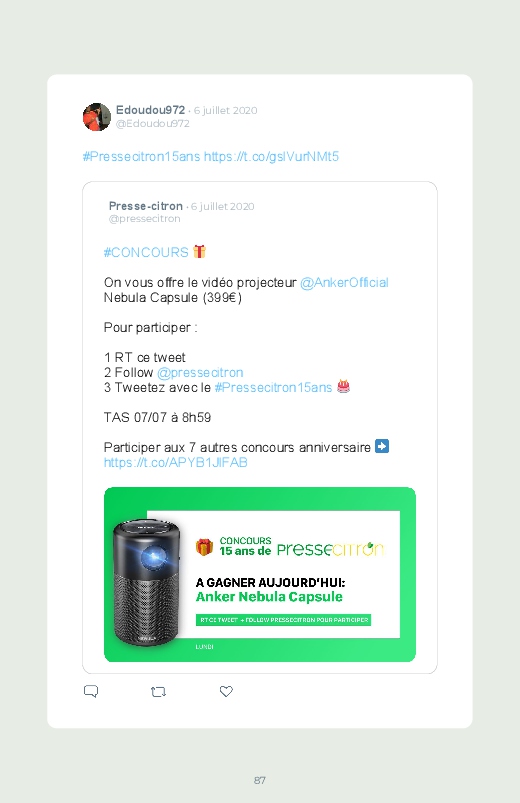The height and width of the screenshot is (803, 520).
Task: Open Edoudou972's profile avatar
Action: 97,117
